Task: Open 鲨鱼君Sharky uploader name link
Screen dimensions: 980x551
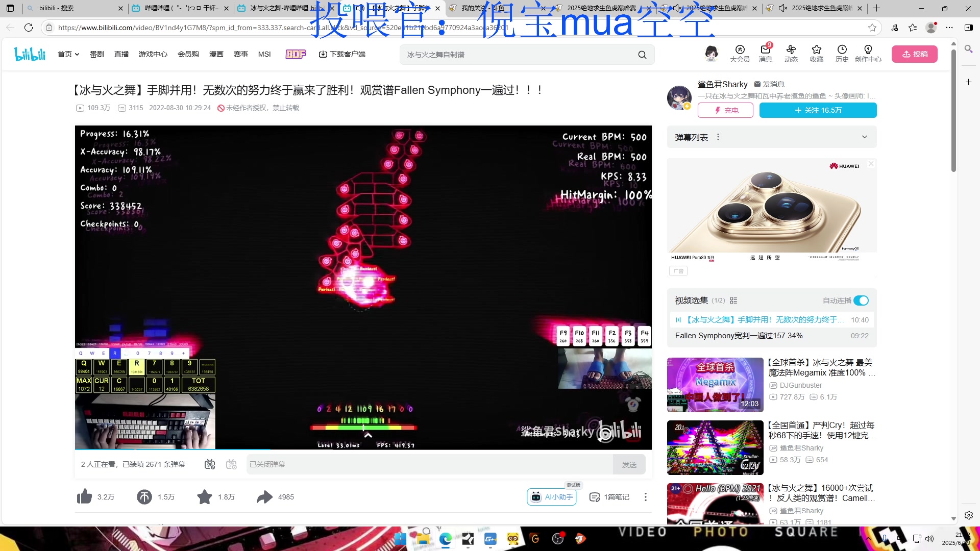Action: click(723, 84)
